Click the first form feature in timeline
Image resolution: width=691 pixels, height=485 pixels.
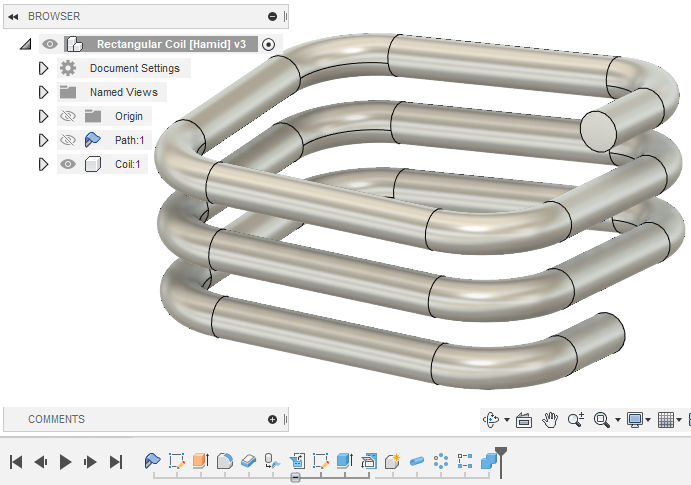click(153, 461)
